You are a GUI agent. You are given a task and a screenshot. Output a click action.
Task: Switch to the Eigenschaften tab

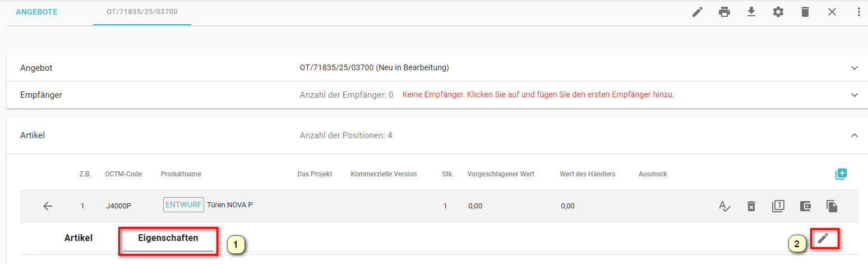tap(168, 238)
